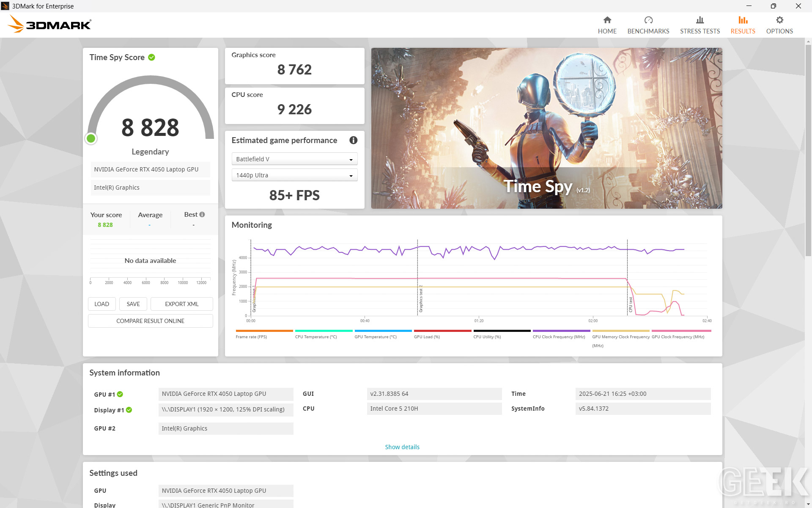The width and height of the screenshot is (812, 508).
Task: Click the estimated game performance info icon
Action: 353,140
